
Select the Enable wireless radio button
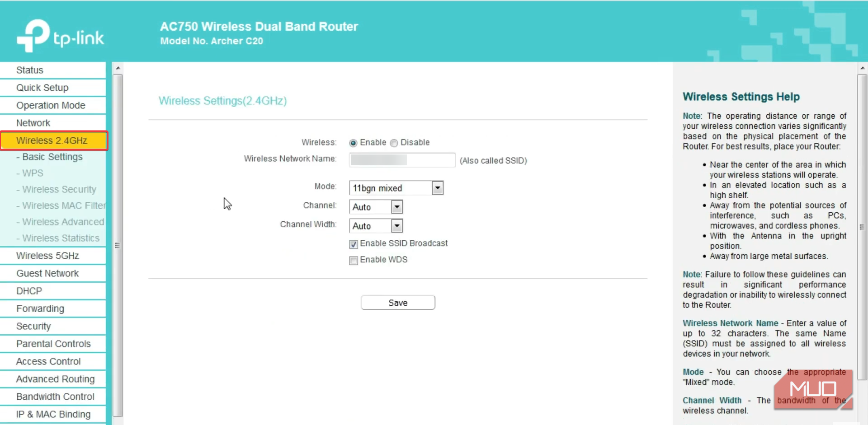click(x=353, y=143)
